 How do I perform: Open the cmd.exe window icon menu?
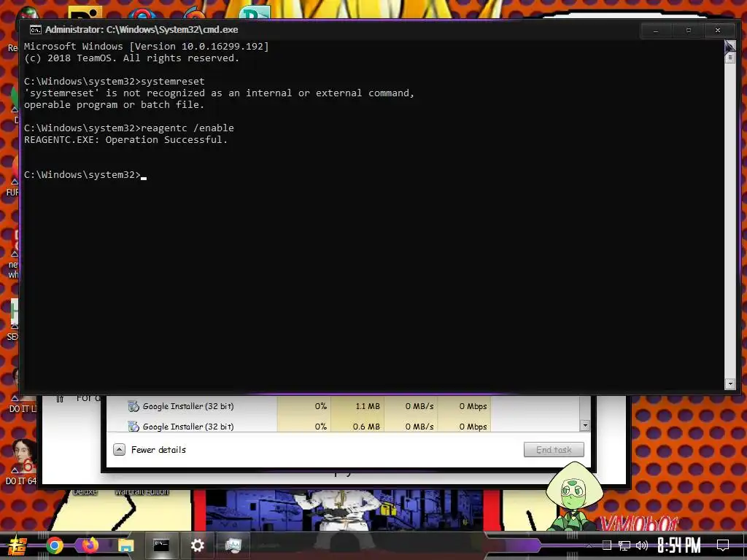tap(35, 29)
